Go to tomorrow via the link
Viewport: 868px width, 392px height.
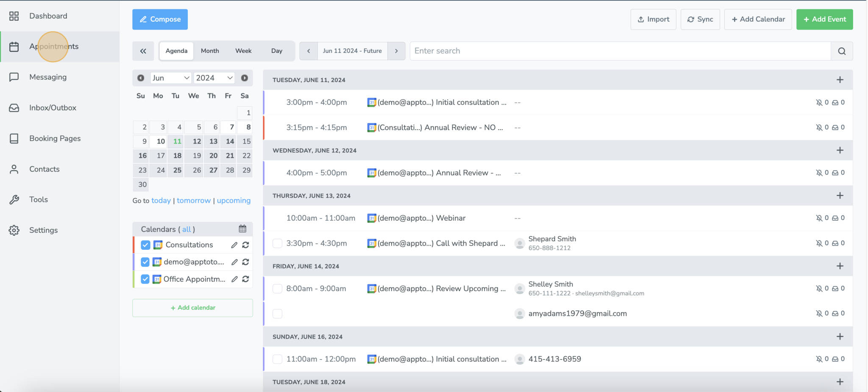194,200
